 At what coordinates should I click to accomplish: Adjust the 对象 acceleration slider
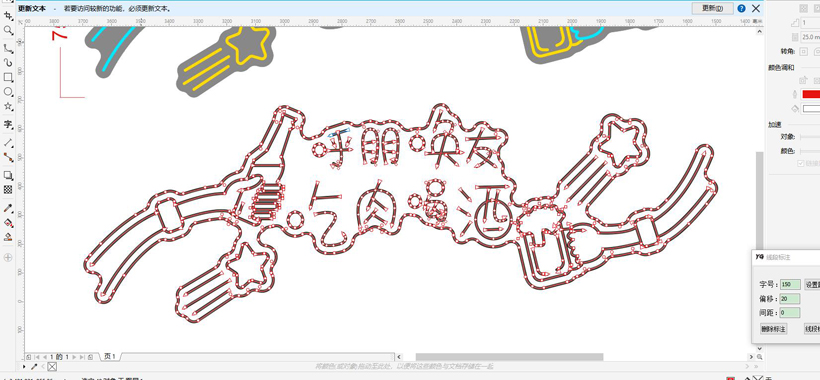pyautogui.click(x=810, y=137)
